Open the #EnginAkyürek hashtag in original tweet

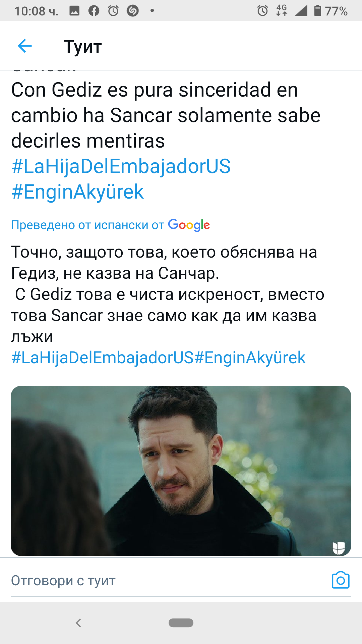[x=77, y=192]
